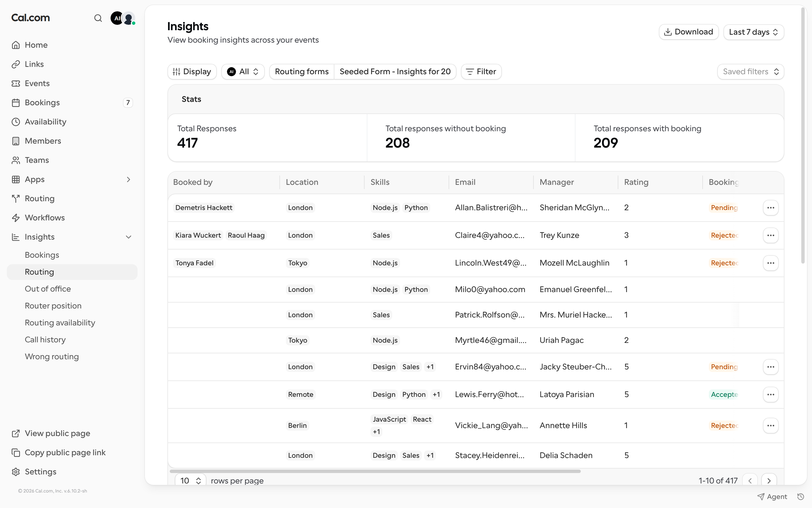Screen dimensions: 812x508
Task: Open Call history insights
Action: (72, 340)
